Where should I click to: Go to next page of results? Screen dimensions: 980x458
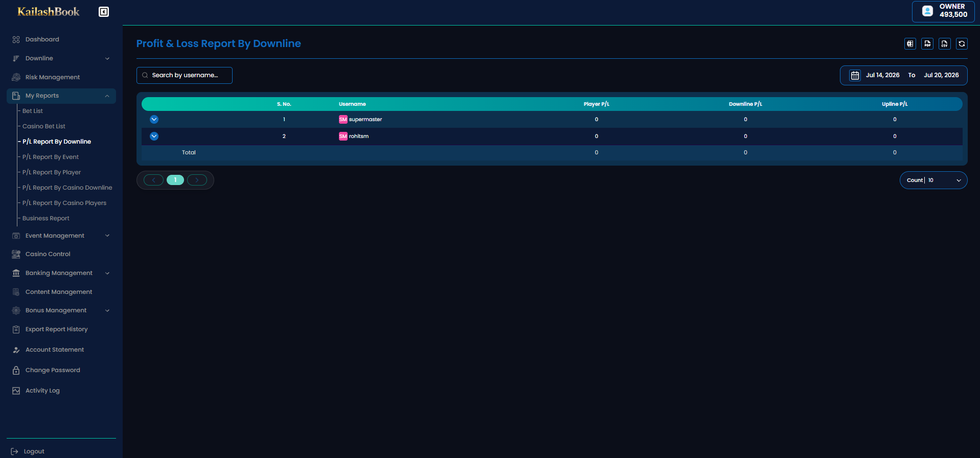pos(197,180)
